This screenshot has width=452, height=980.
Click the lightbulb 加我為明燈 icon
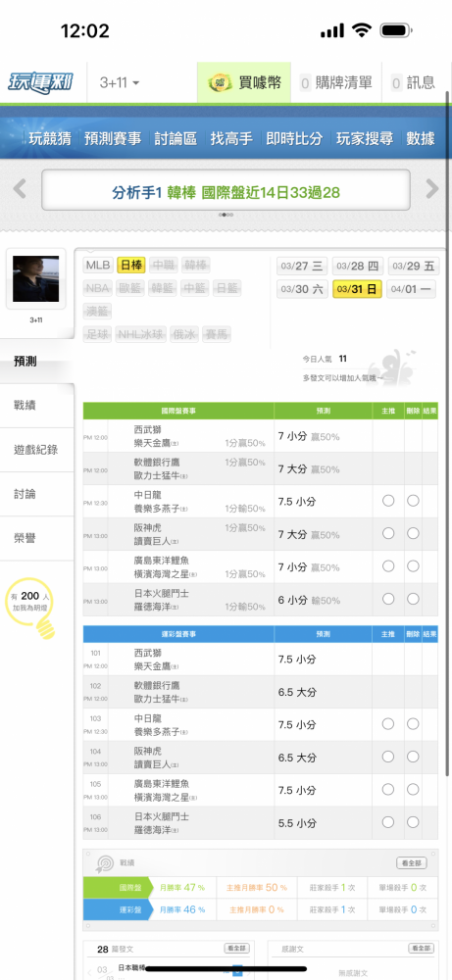pyautogui.click(x=29, y=609)
